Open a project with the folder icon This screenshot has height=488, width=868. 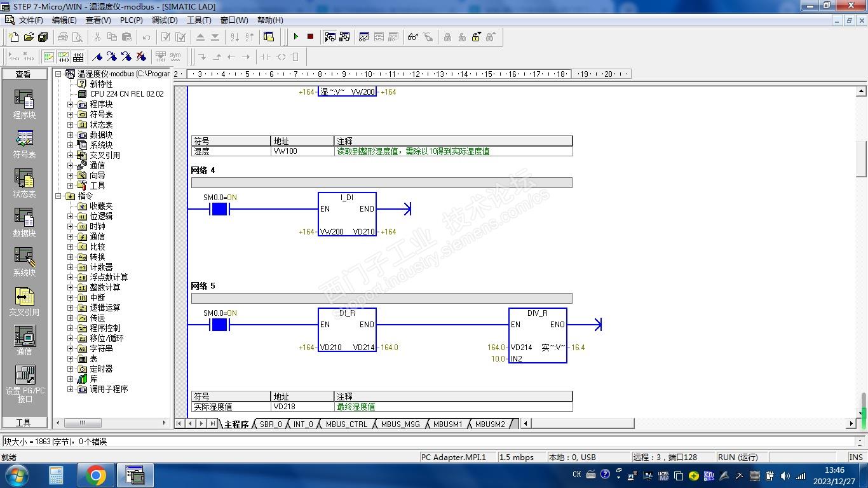29,37
